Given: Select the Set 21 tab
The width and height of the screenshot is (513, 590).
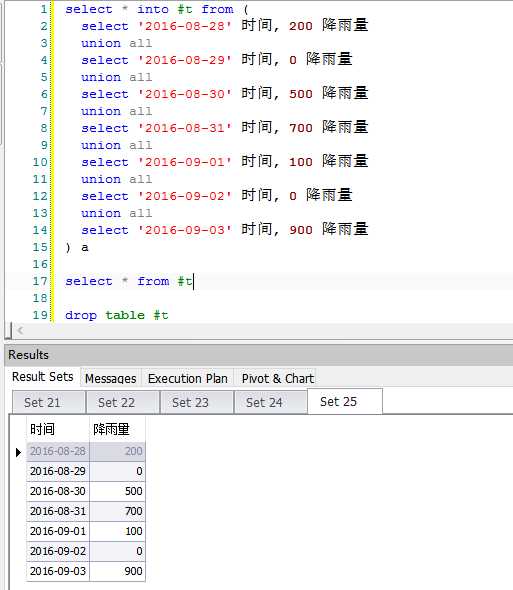Looking at the screenshot, I should tap(49, 402).
